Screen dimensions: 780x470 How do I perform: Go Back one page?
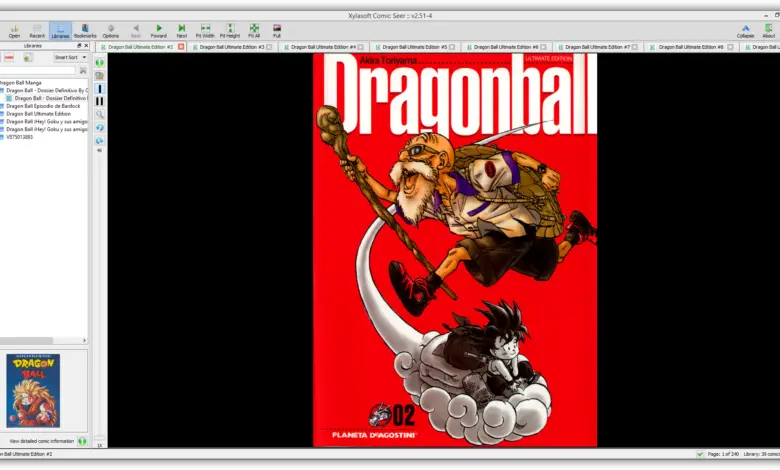[135, 31]
